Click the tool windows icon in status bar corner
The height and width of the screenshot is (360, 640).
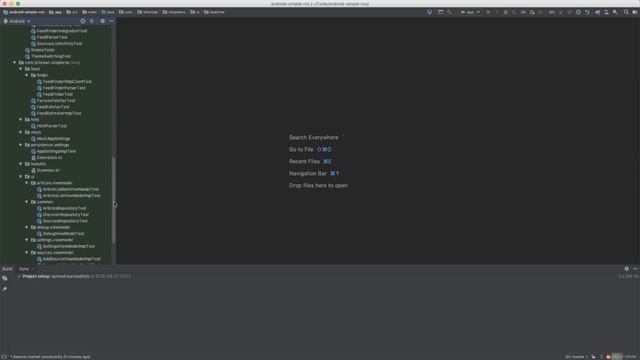(4, 356)
